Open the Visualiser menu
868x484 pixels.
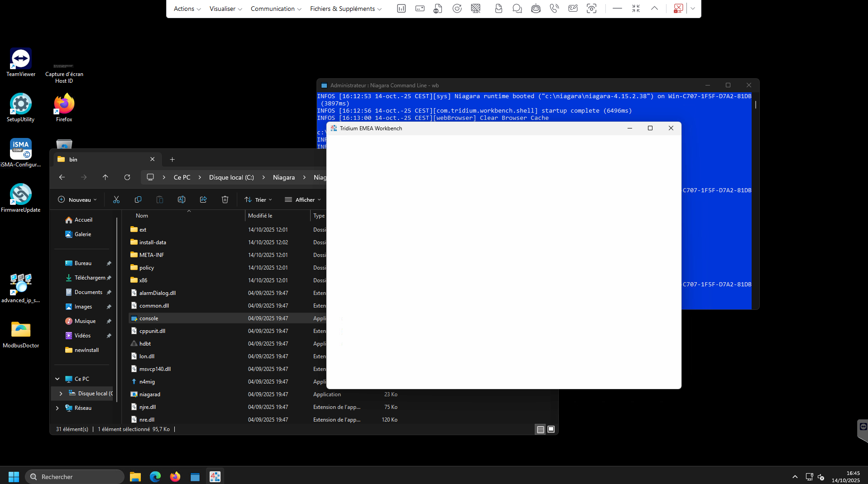[225, 9]
